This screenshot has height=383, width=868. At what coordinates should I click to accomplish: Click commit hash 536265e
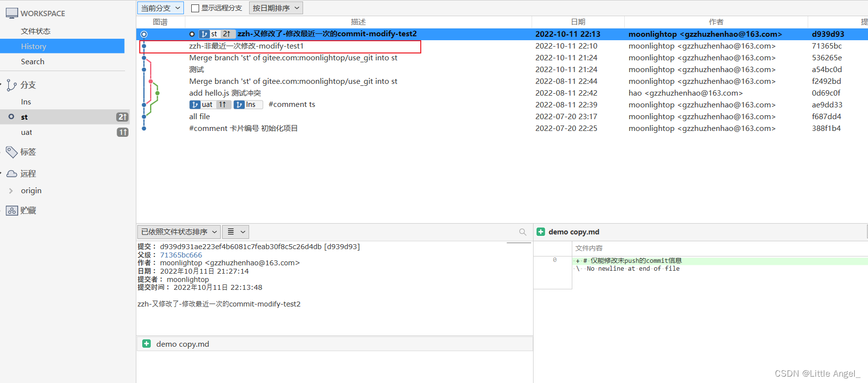pyautogui.click(x=827, y=58)
